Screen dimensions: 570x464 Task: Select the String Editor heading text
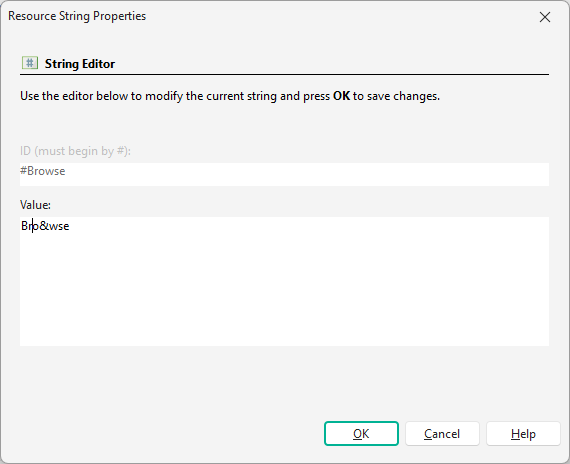click(x=80, y=64)
